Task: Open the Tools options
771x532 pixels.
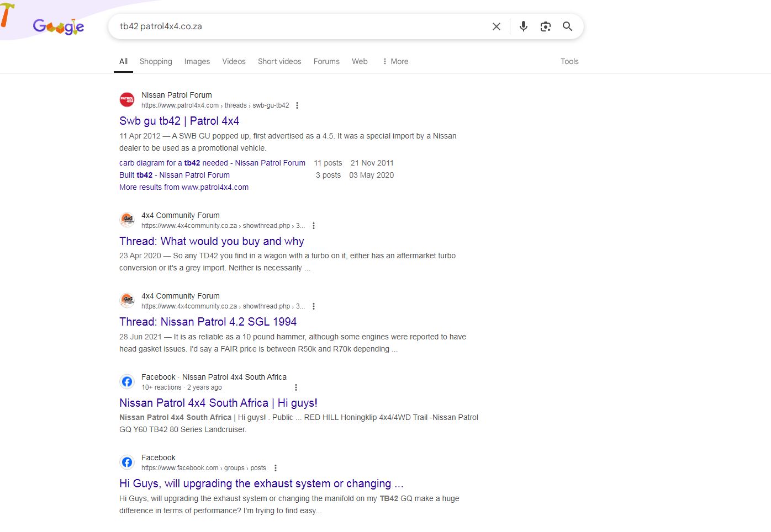Action: click(569, 61)
